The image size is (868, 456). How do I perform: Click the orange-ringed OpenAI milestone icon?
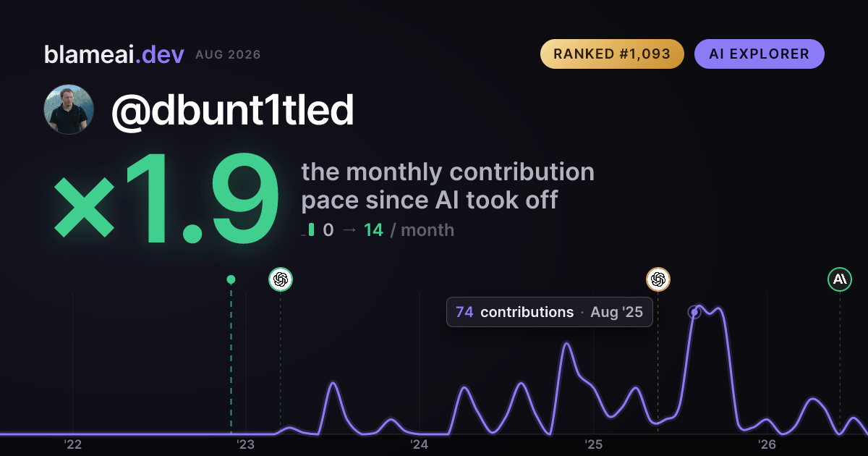tap(658, 279)
